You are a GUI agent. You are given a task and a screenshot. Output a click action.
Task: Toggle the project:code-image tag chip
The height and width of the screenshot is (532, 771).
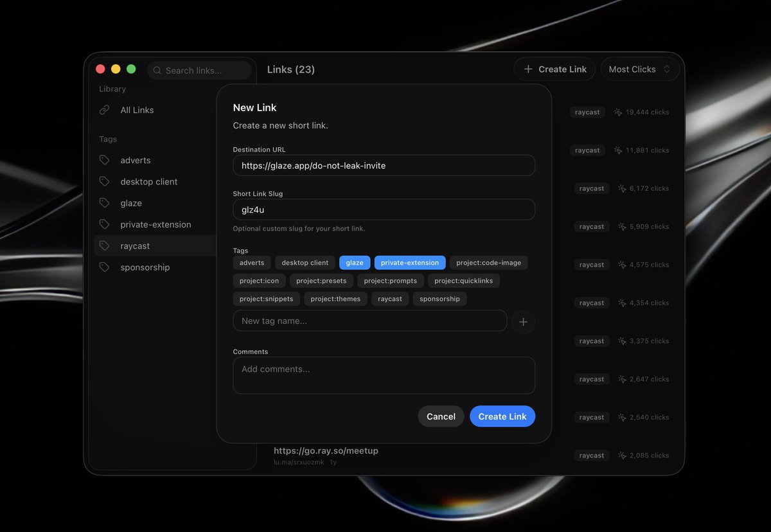tap(489, 262)
